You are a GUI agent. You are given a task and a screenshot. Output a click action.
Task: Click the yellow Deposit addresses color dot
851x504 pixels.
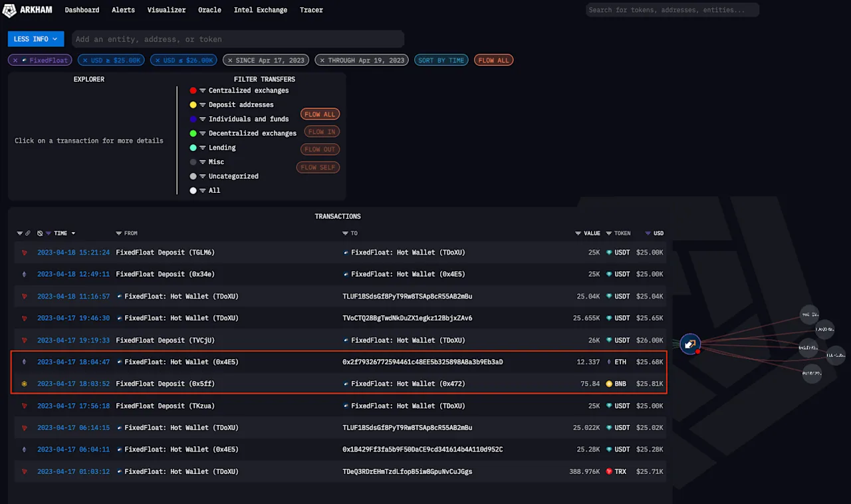(193, 105)
